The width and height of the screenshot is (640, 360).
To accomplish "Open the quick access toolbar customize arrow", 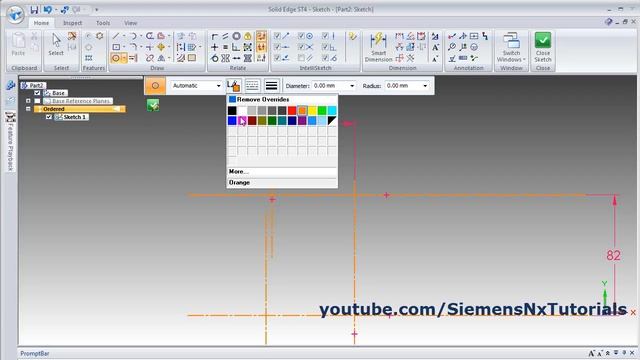I will (x=97, y=9).
